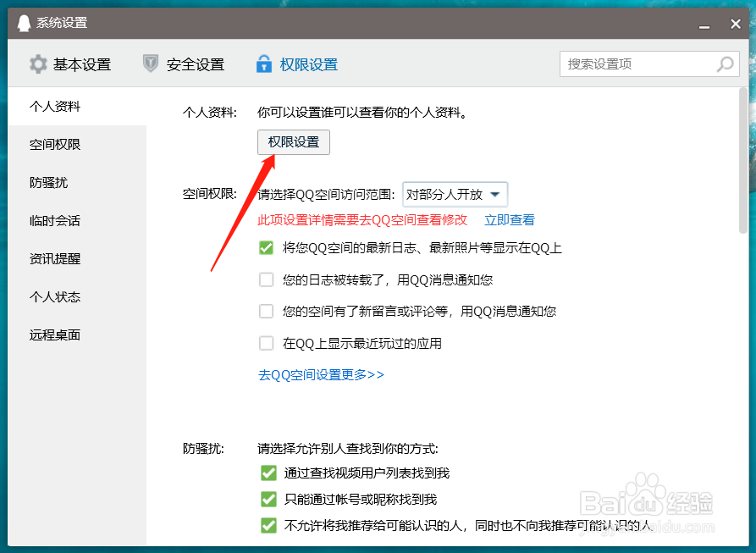Viewport: 756px width, 553px height.
Task: Click the QQ penguin icon in title bar
Action: [x=24, y=23]
